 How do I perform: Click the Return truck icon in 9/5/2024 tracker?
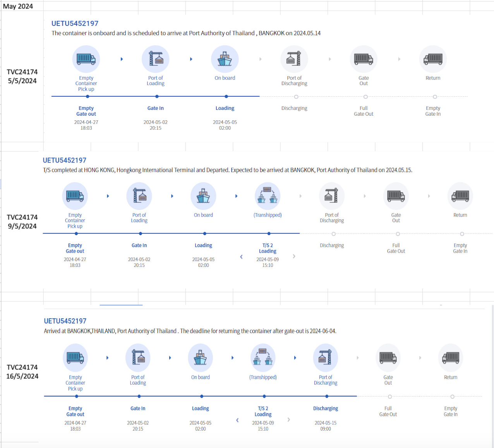[x=460, y=196]
